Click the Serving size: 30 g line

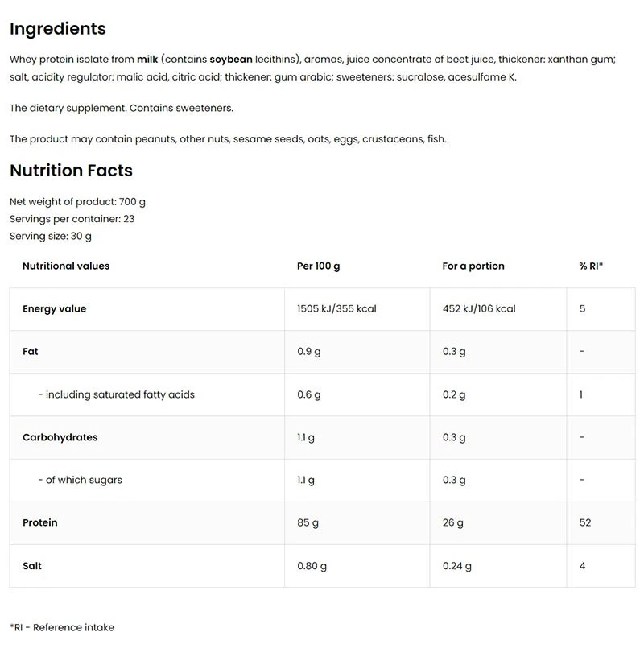[51, 237]
